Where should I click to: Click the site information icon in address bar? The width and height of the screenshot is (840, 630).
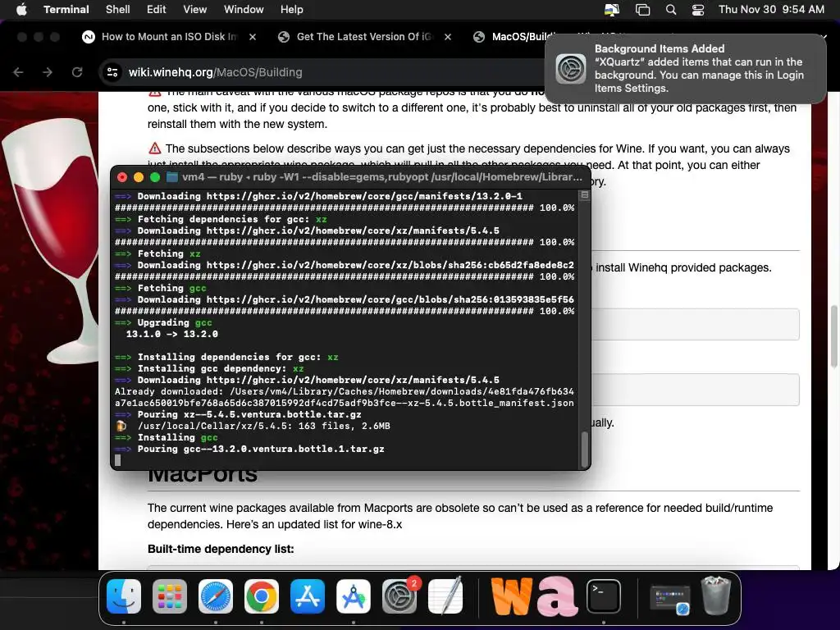[x=112, y=72]
